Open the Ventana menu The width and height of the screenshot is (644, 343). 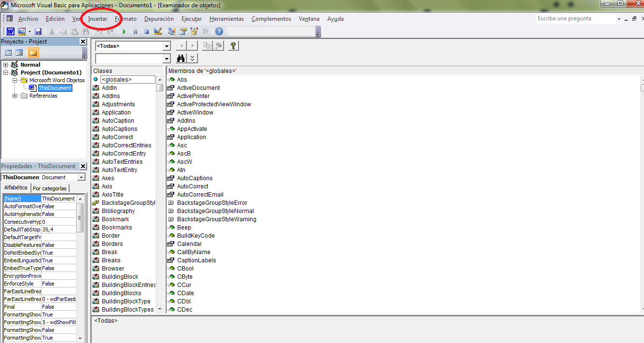(x=309, y=19)
